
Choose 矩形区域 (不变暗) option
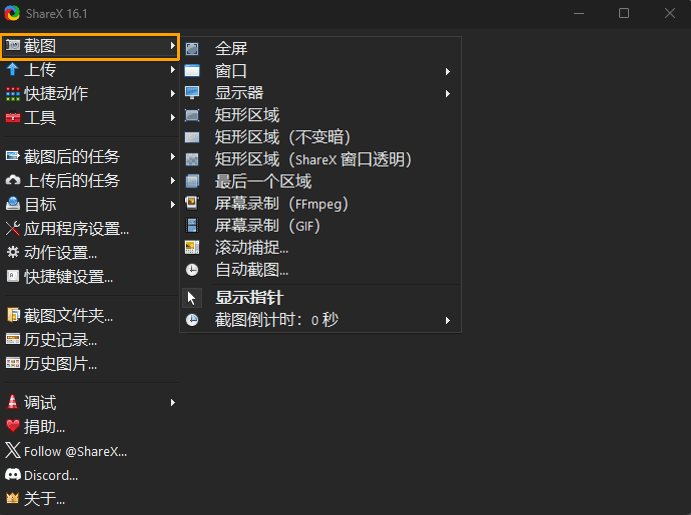(320, 137)
